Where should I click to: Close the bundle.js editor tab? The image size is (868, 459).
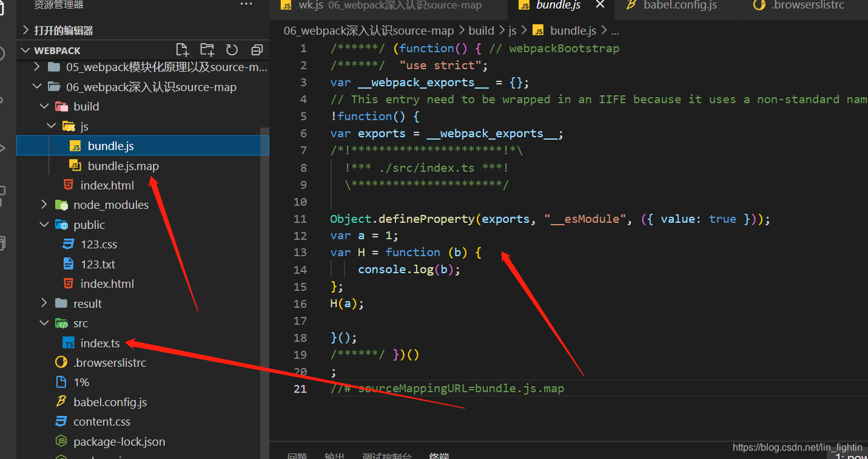(600, 5)
